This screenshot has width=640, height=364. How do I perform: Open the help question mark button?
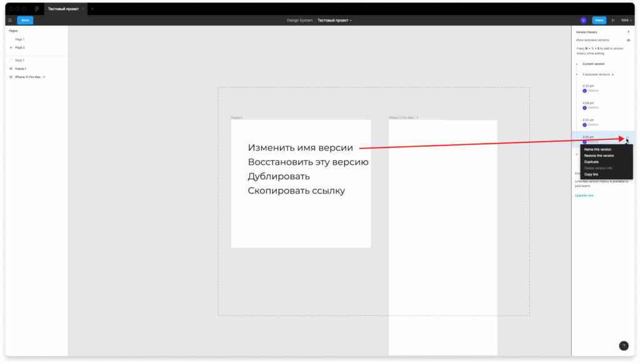coord(623,346)
